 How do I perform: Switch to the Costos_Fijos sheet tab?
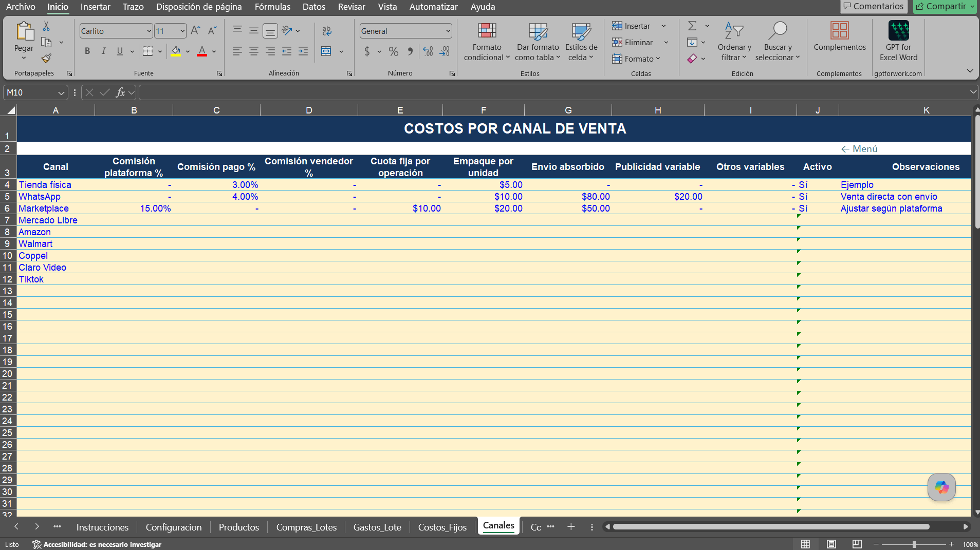pos(442,527)
